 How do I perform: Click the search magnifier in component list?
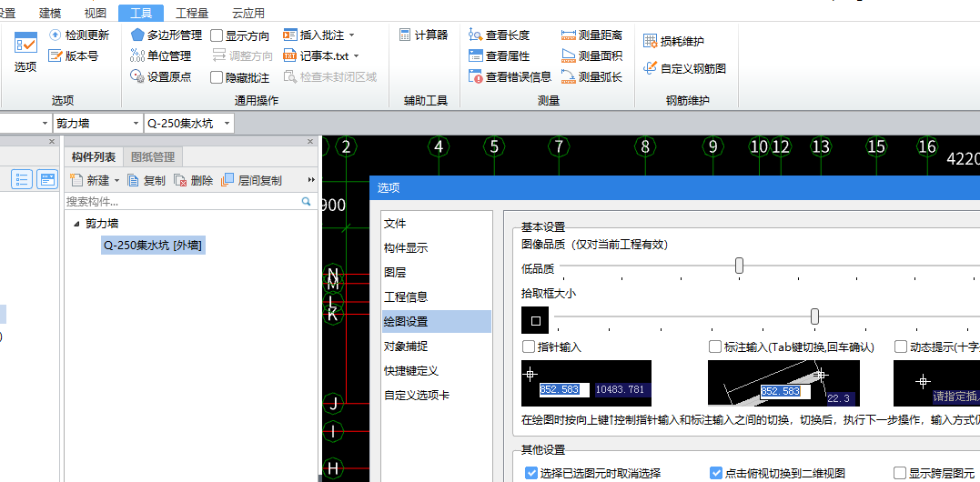[307, 202]
